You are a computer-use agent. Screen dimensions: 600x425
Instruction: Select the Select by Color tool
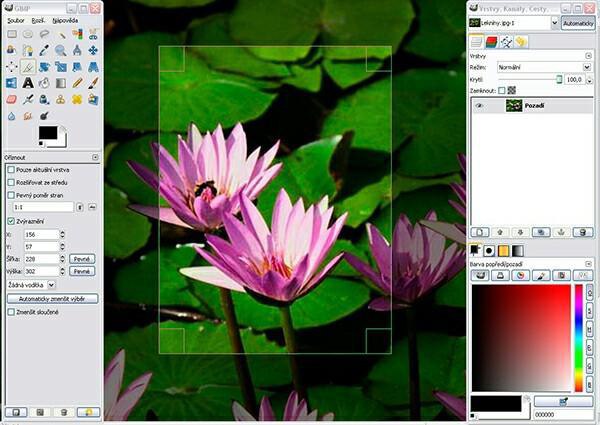[77, 34]
